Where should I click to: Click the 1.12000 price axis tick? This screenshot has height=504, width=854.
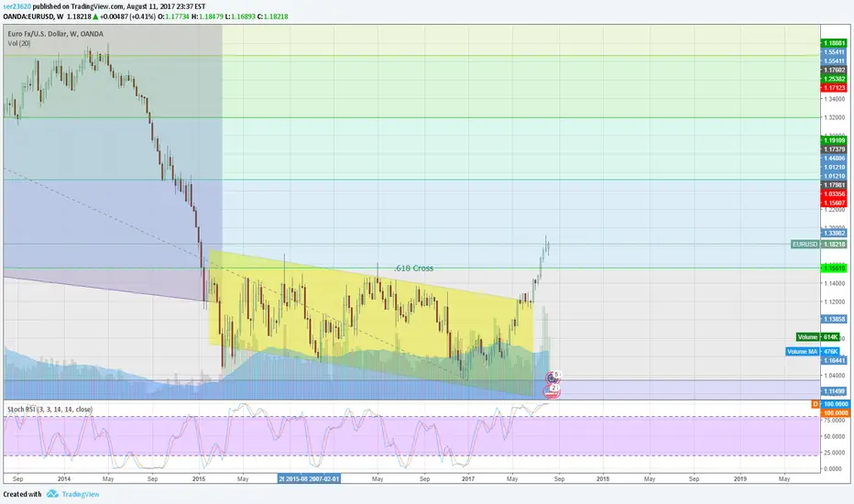[834, 301]
